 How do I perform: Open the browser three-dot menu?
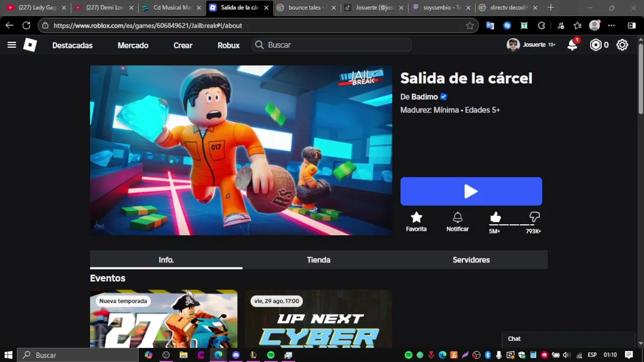click(x=611, y=26)
